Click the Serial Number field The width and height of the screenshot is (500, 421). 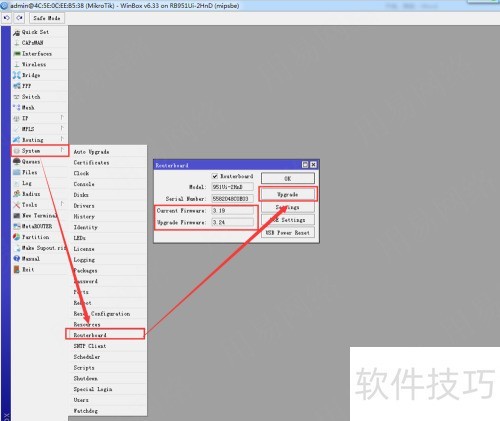[232, 199]
